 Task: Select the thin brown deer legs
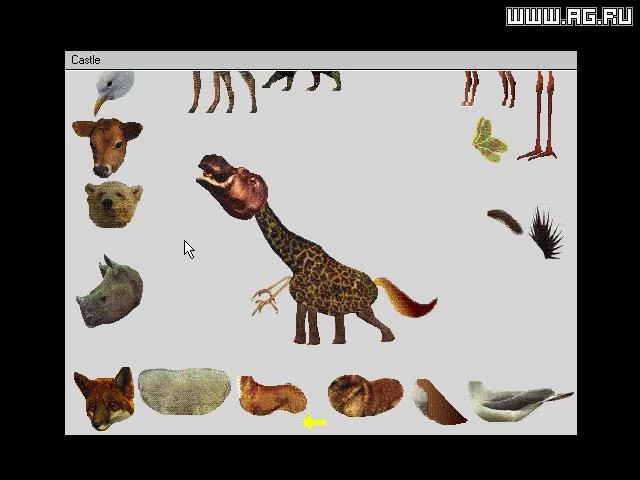(x=489, y=89)
